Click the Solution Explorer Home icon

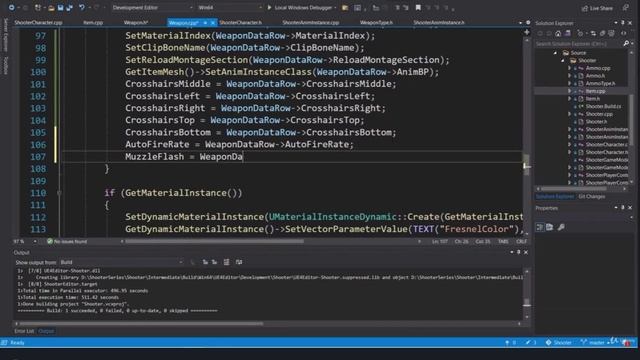click(x=558, y=33)
